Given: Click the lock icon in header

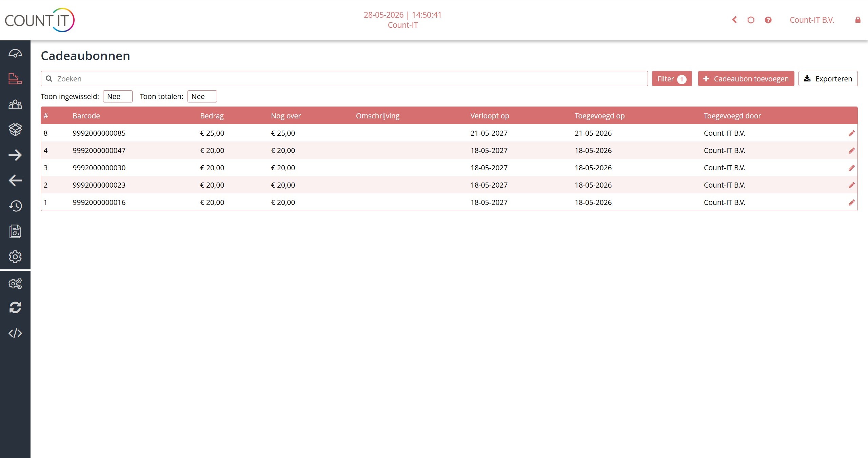Looking at the screenshot, I should pos(858,20).
